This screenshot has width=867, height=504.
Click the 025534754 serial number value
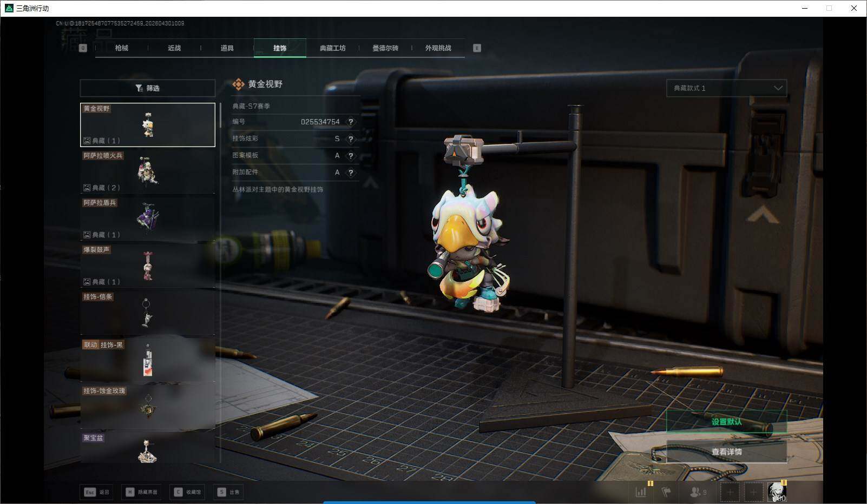(320, 122)
